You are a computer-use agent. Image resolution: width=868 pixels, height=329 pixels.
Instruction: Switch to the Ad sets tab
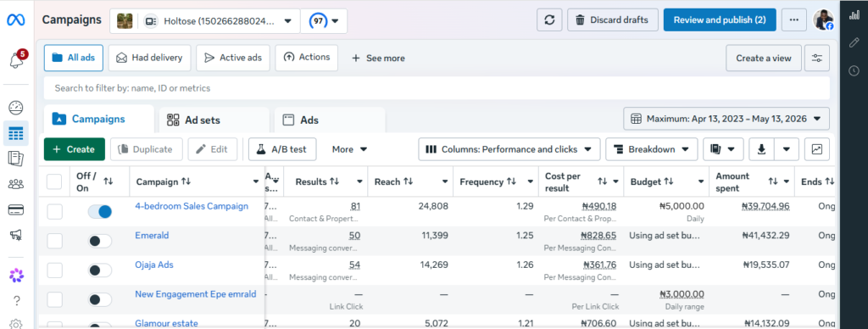click(214, 120)
